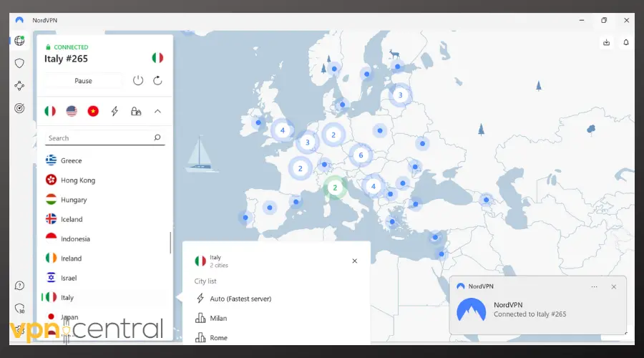644x358 pixels.
Task: Open the globe VPN map sidebar icon
Action: (19, 41)
